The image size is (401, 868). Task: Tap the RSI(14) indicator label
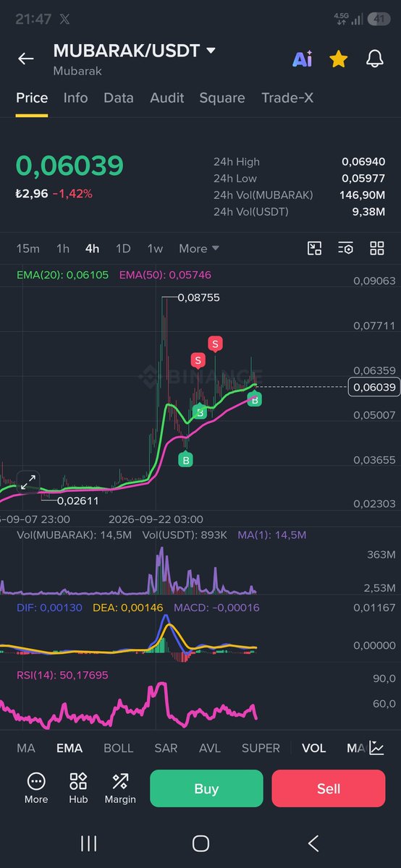coord(62,675)
